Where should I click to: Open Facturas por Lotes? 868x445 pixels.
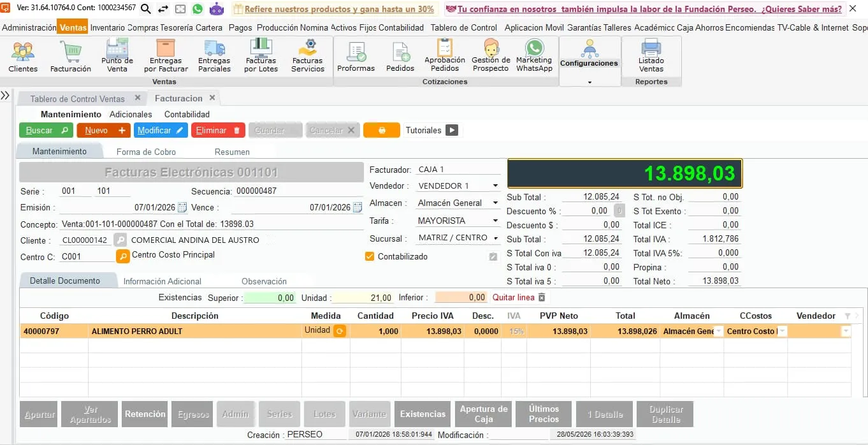click(x=261, y=56)
